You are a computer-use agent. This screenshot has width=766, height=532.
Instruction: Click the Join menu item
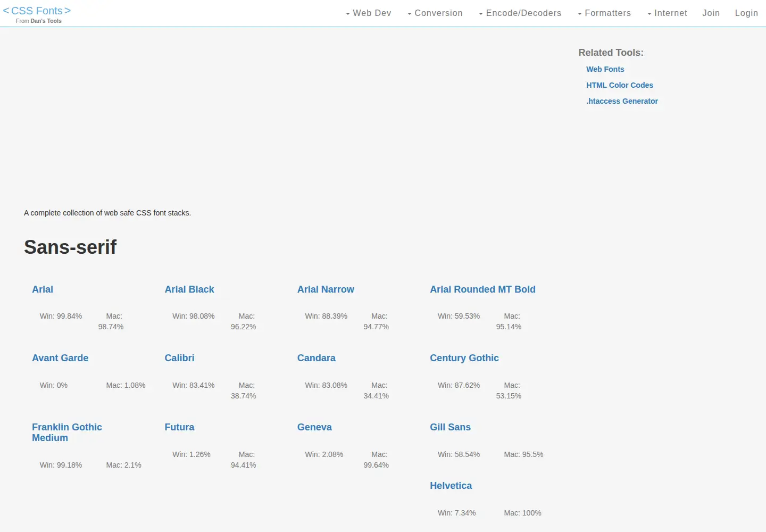pos(711,13)
